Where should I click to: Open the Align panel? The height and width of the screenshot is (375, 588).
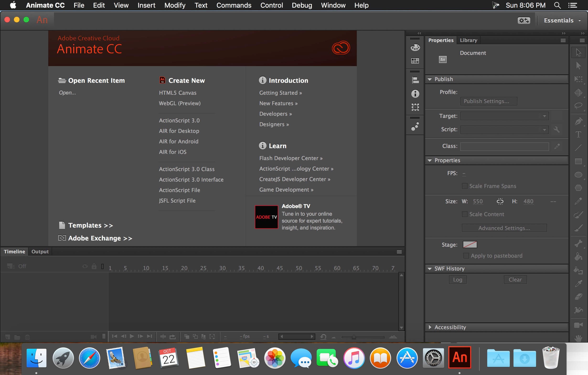click(415, 80)
